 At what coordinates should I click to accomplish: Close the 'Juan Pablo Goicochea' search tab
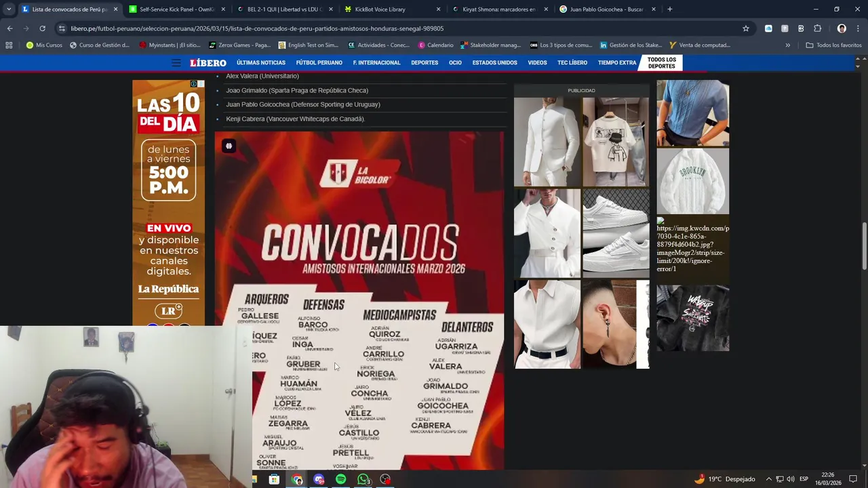point(654,9)
